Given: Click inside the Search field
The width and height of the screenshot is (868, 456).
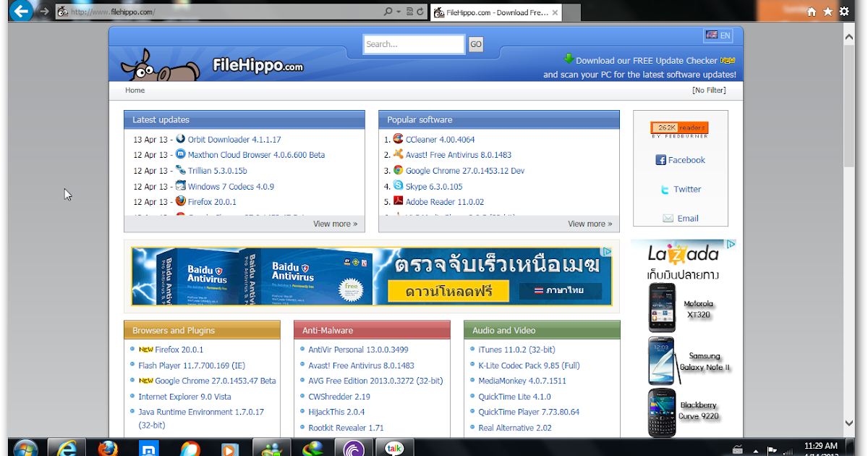Looking at the screenshot, I should pyautogui.click(x=412, y=44).
